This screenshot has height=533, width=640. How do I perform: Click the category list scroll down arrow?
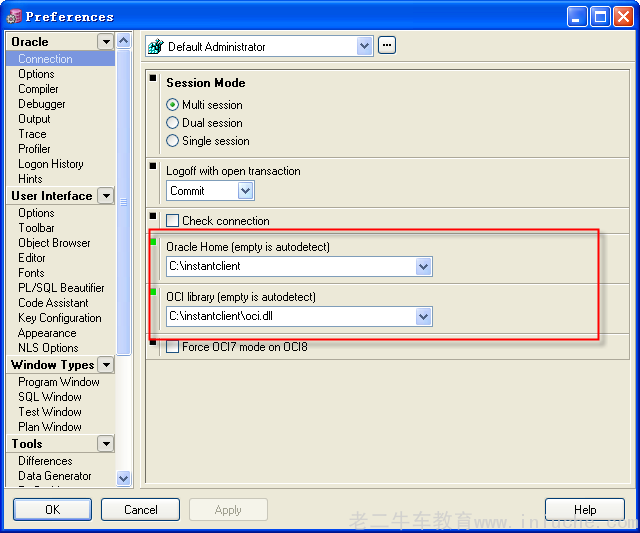click(x=123, y=478)
